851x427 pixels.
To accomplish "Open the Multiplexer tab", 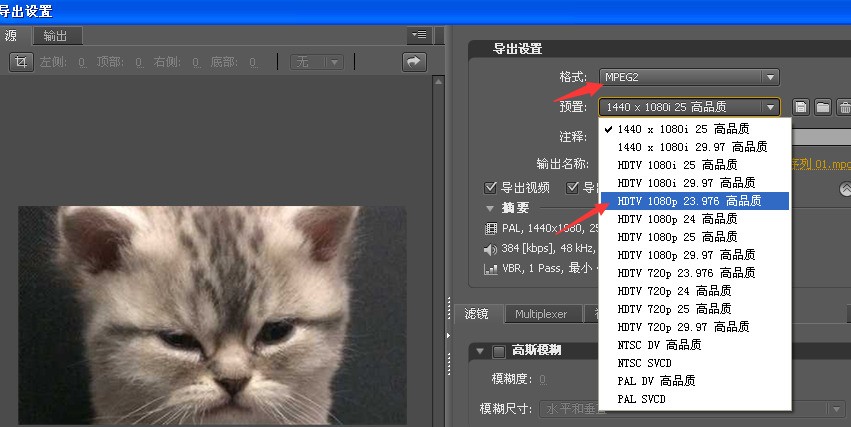I will (541, 314).
